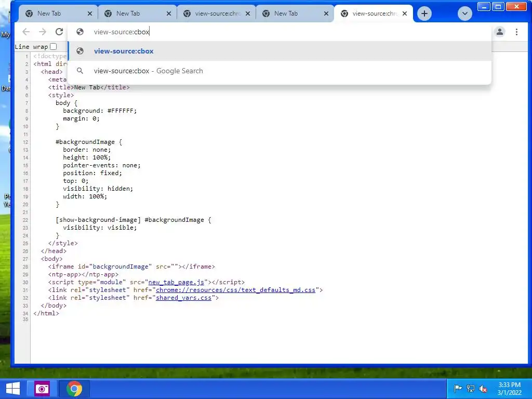Viewport: 532px width, 399px height.
Task: Click the 'position: fixed;' line
Action: click(92, 173)
